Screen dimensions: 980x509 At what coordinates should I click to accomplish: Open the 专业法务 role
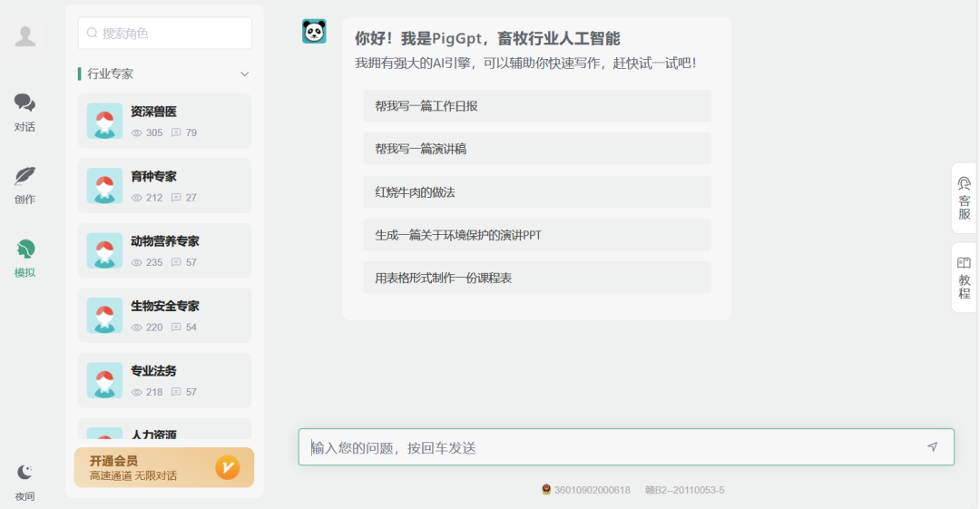164,381
